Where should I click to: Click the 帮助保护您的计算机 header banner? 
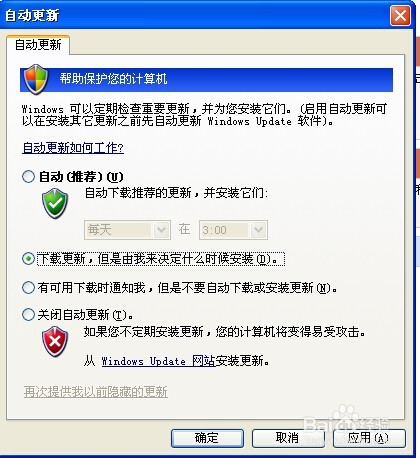coord(206,80)
